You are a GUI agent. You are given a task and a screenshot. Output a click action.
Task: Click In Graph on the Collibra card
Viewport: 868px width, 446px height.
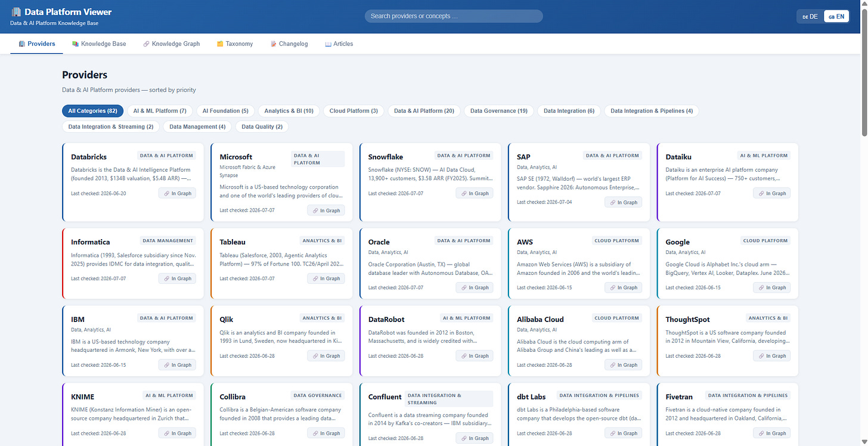(x=326, y=433)
